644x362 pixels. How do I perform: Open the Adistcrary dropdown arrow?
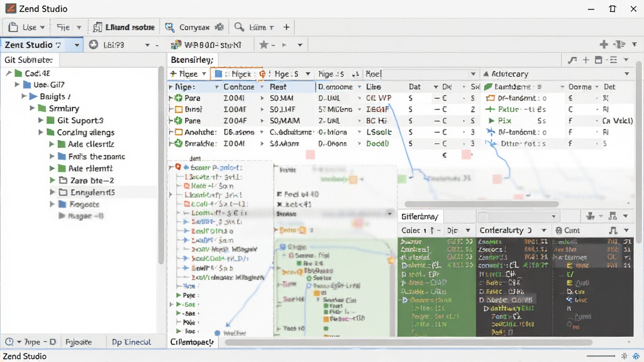(627, 74)
